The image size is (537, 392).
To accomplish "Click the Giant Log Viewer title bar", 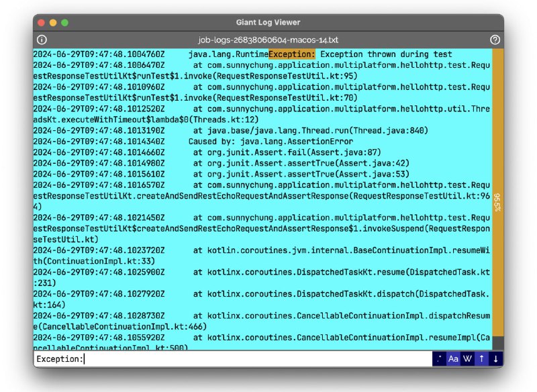I will [268, 22].
